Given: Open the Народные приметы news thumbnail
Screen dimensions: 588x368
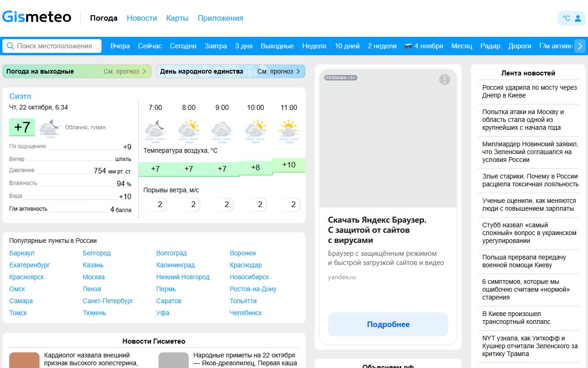Looking at the screenshot, I should point(174,360).
